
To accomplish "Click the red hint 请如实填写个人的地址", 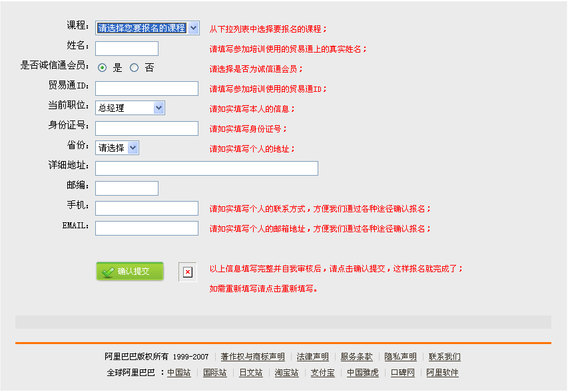I will coord(252,149).
